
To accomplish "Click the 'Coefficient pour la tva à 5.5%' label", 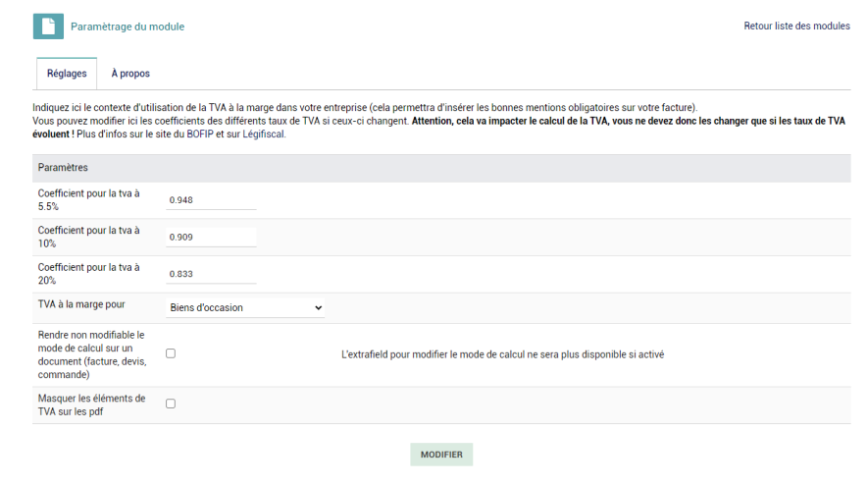I will point(88,200).
